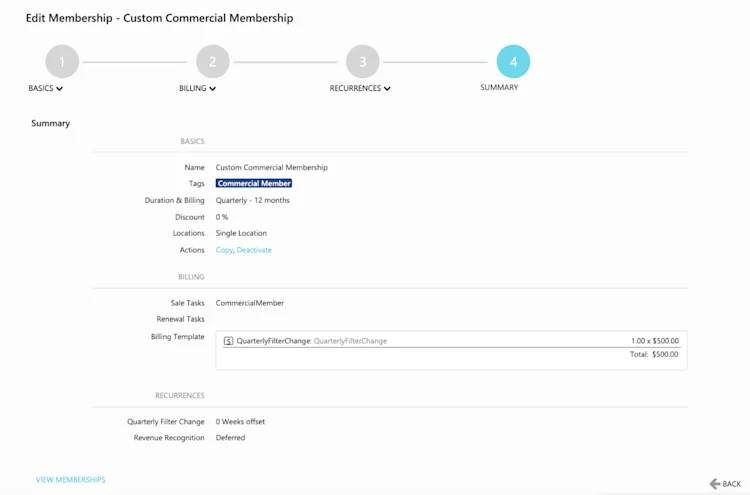Open the SUMMARY step label
This screenshot has width=750, height=495.
[x=499, y=88]
